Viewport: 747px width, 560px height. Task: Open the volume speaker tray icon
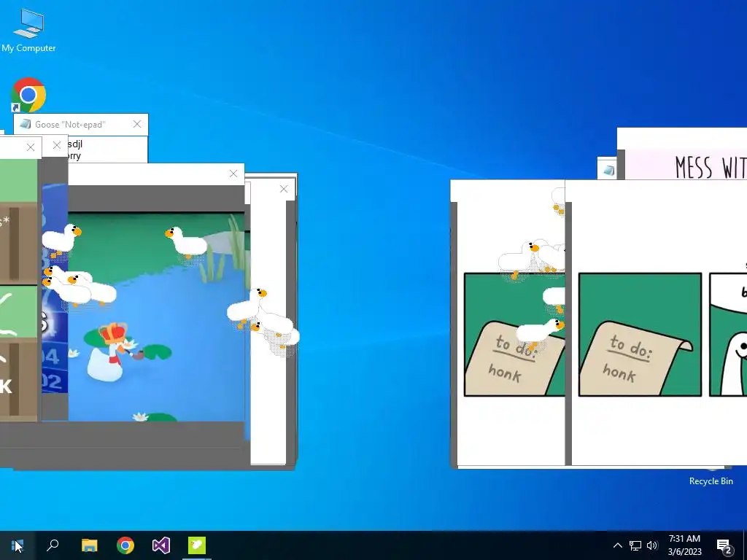pyautogui.click(x=652, y=545)
